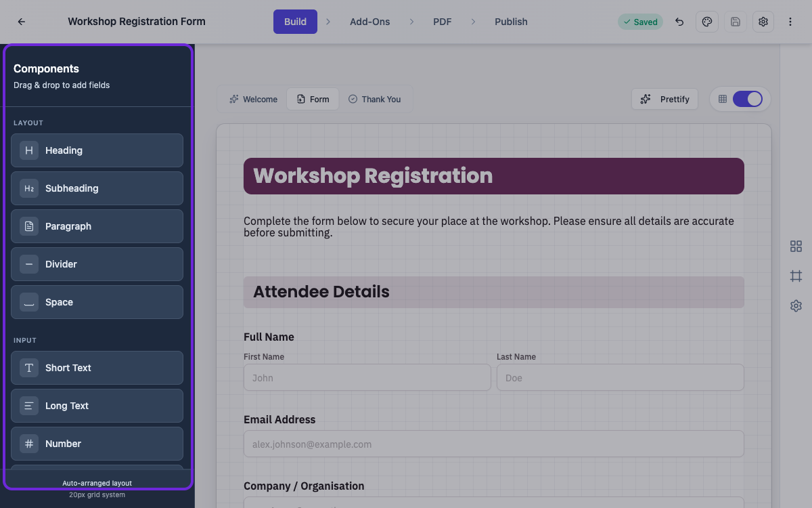Click the Email Address input field

pyautogui.click(x=494, y=444)
